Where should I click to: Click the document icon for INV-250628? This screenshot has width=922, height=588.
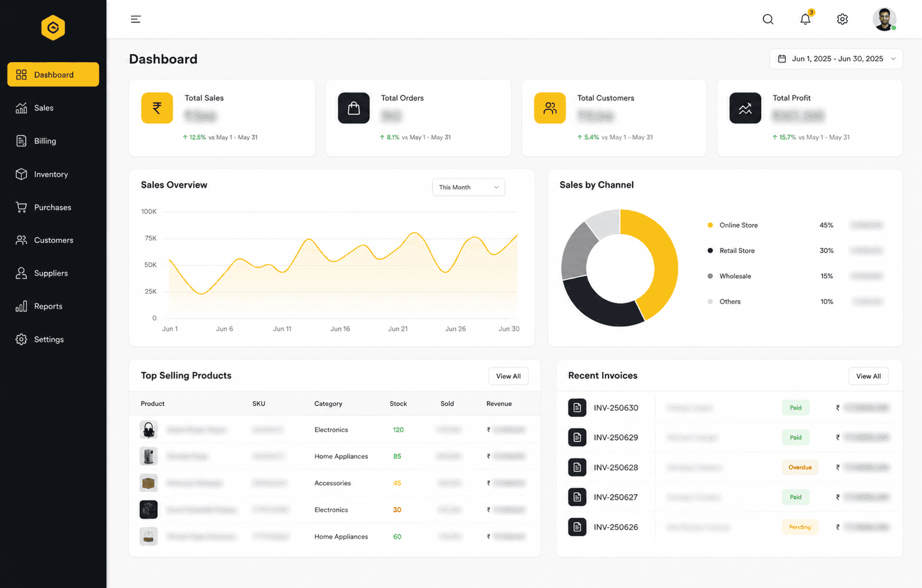click(577, 467)
